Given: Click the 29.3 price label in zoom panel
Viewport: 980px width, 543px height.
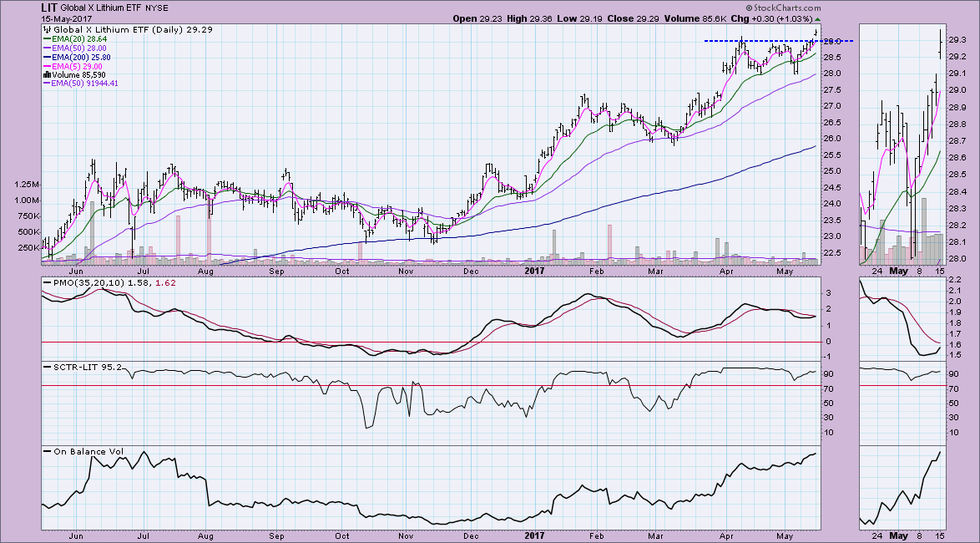Looking at the screenshot, I should click(957, 39).
